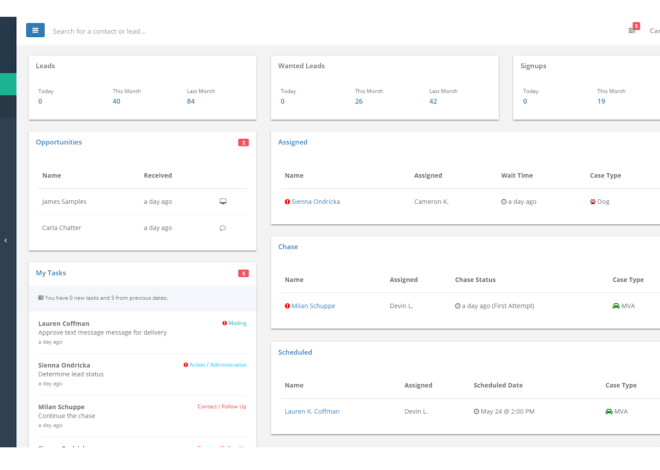Click the clock icon in Chase status
This screenshot has width=660, height=470.
pos(458,306)
